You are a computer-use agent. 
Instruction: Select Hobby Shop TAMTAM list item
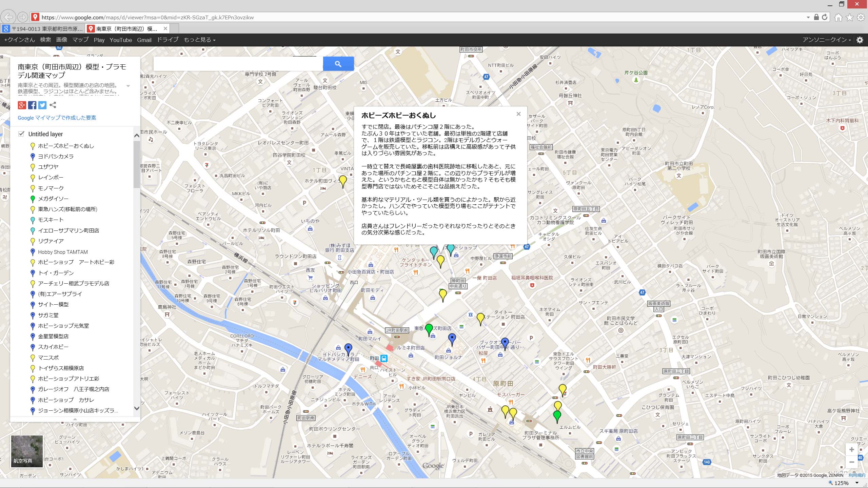pyautogui.click(x=63, y=252)
